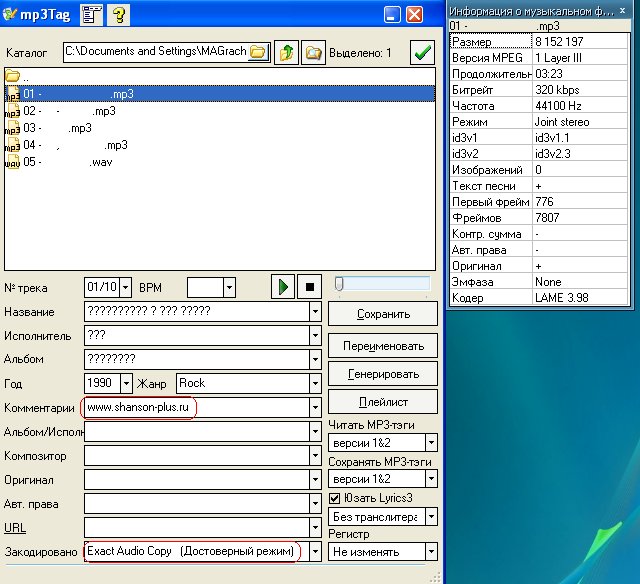
Task: Click the Переименовать button
Action: 383,346
